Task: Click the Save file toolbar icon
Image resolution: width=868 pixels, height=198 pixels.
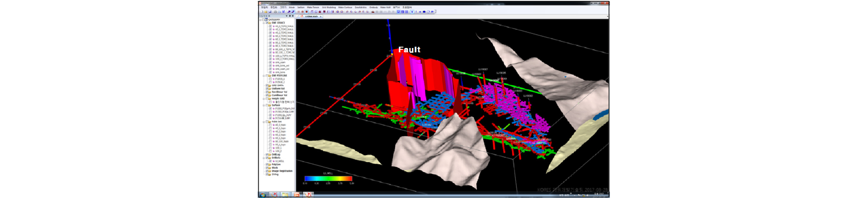Action: tap(269, 12)
